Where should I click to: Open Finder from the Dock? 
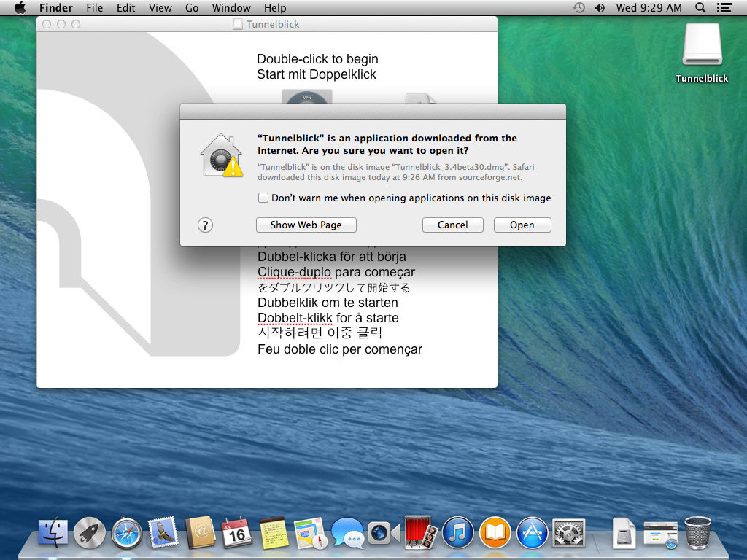click(x=53, y=532)
